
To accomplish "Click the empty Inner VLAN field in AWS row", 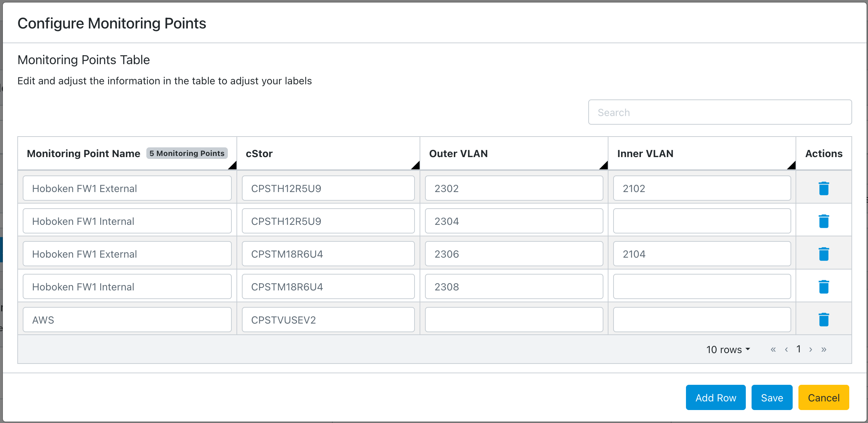I will tap(702, 320).
